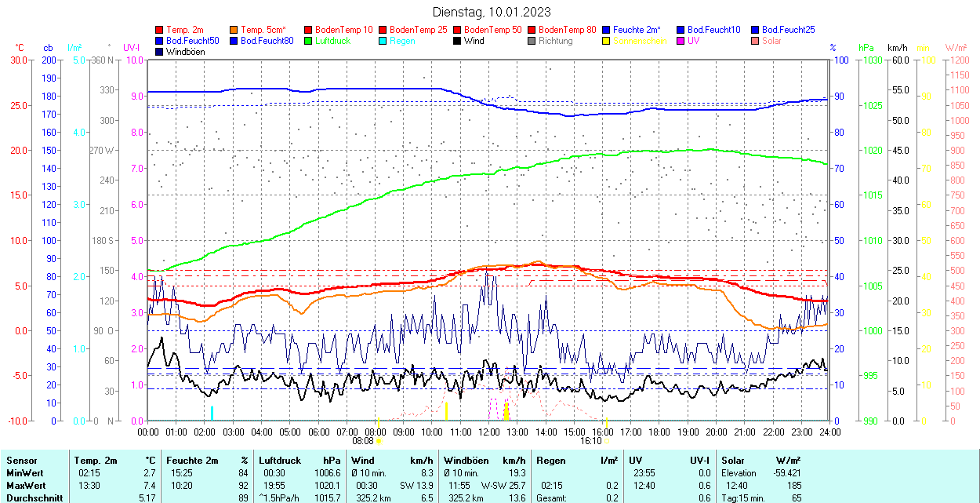Screen dimensions: 980x503
Task: Click the BodenTemp 80 legend label
Action: coord(567,30)
